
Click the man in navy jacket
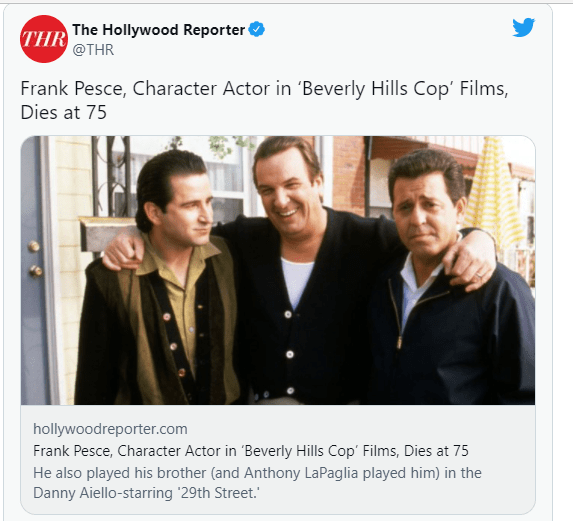[x=448, y=278]
